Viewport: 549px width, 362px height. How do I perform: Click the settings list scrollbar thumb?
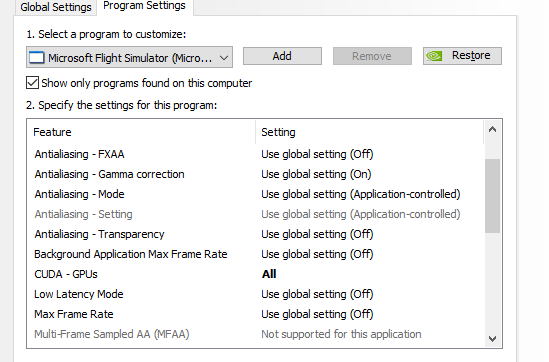492,196
